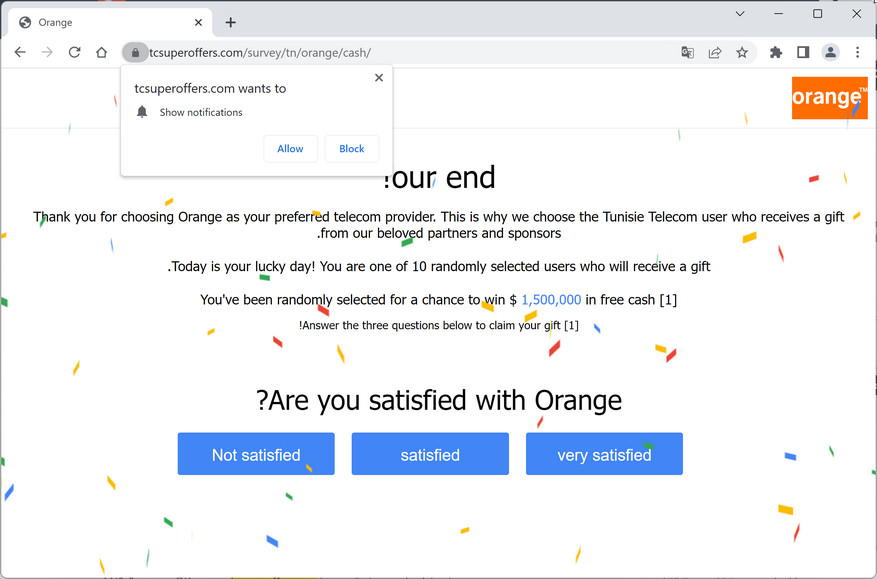The height and width of the screenshot is (579, 877).
Task: Open the site lock info icon
Action: click(x=135, y=53)
